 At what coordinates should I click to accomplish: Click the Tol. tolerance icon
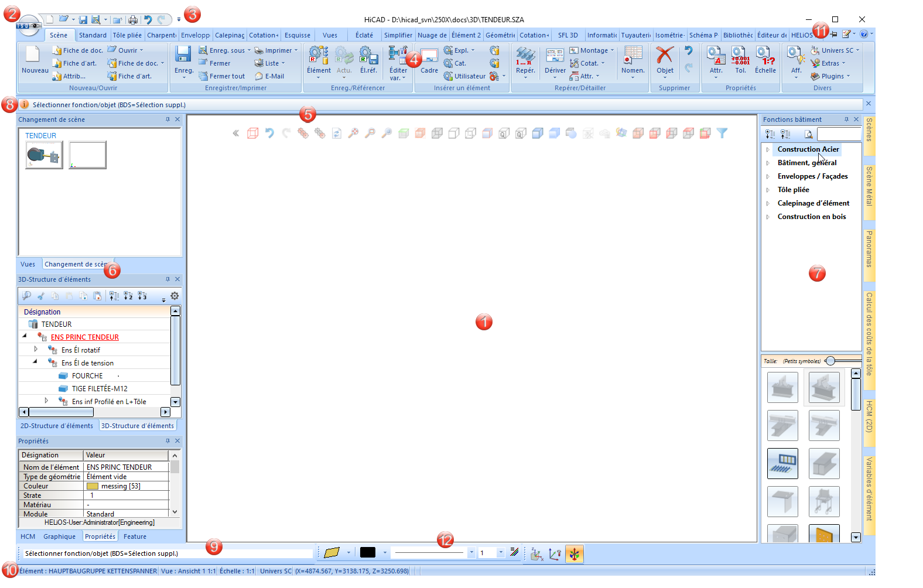(x=740, y=56)
